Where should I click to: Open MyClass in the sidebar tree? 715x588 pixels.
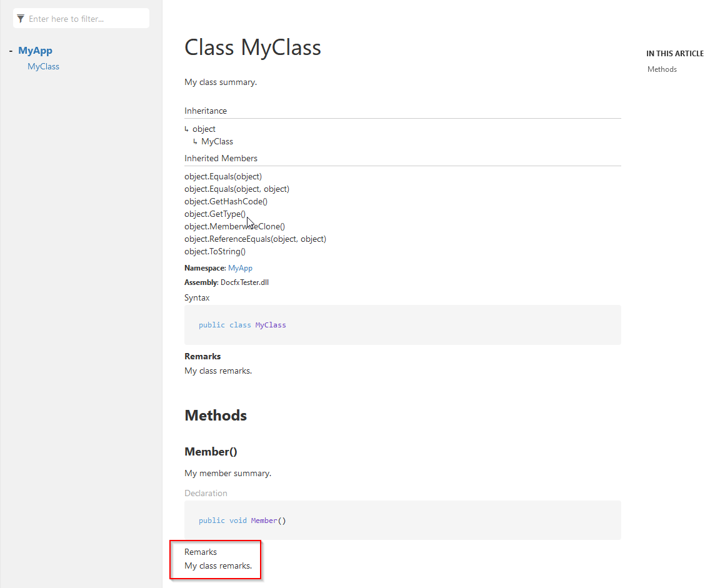point(43,67)
